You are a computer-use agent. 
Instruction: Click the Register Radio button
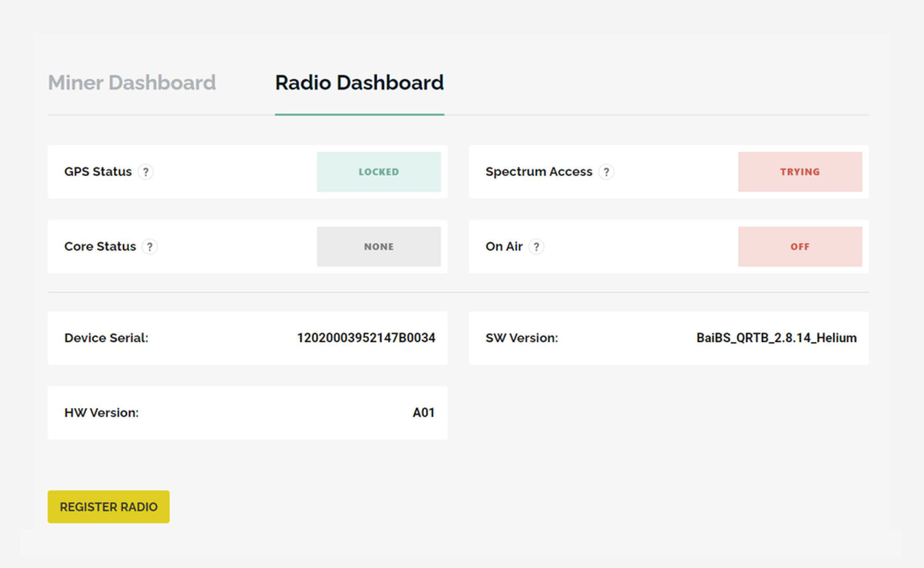point(109,507)
